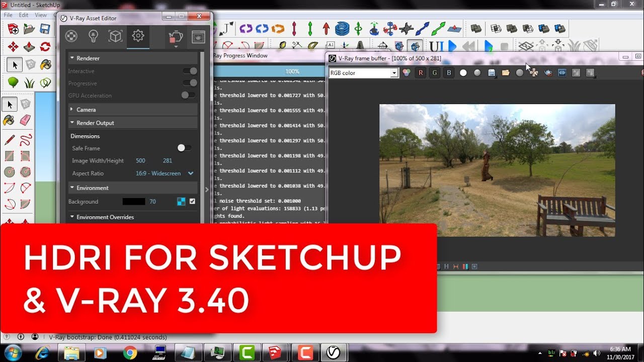Image resolution: width=644 pixels, height=362 pixels.
Task: Expand Asset Editor right side panel arrow
Action: point(207,190)
